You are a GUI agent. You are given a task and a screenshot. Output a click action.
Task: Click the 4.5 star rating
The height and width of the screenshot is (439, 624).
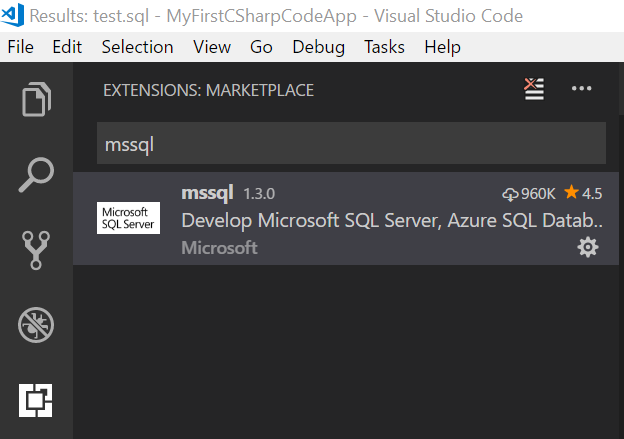583,193
